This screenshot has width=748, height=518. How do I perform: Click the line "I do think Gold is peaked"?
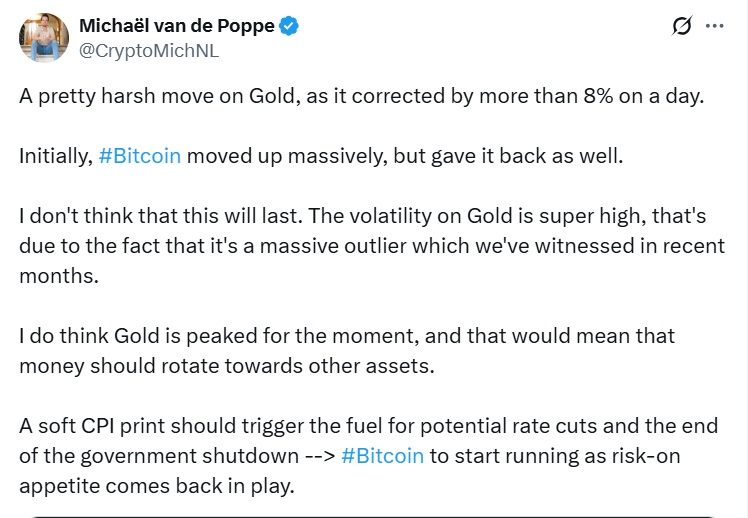pyautogui.click(x=180, y=334)
